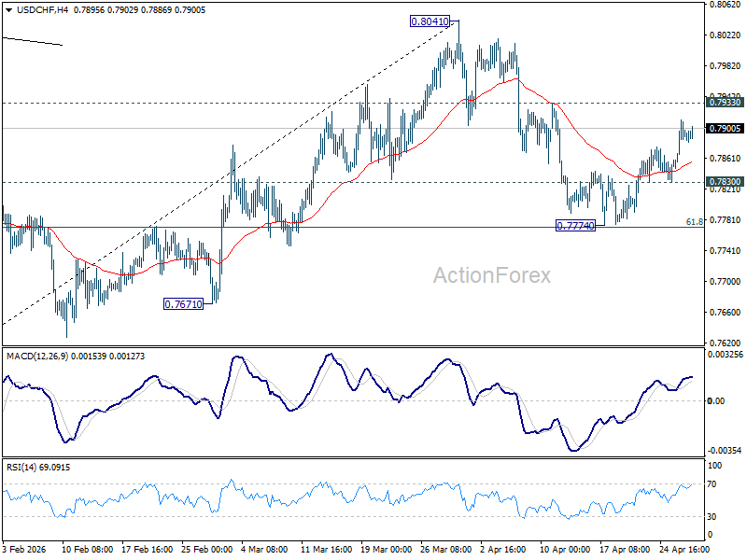Click the 26 Mar 08:00 time axis label
This screenshot has width=747, height=560.
446,549
